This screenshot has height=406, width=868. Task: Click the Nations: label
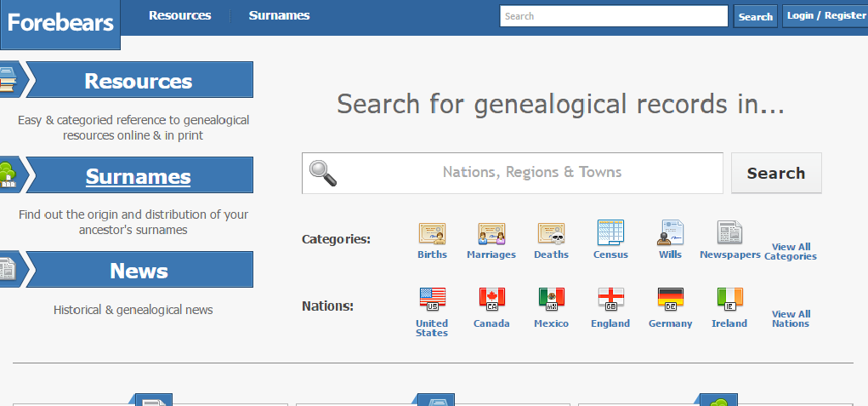coord(327,306)
